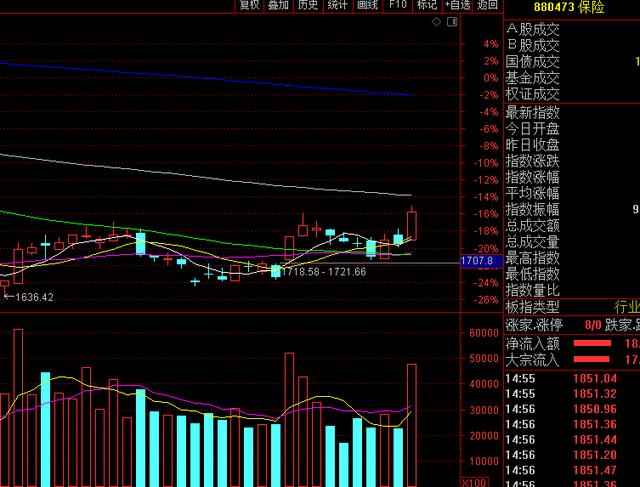Open the 叠加 overlay option

click(x=279, y=6)
